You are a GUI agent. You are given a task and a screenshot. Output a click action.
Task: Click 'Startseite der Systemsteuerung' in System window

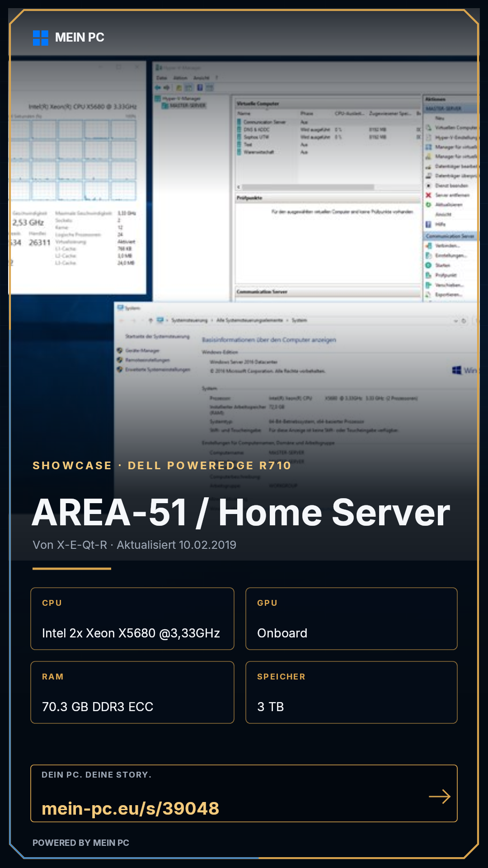click(x=157, y=337)
